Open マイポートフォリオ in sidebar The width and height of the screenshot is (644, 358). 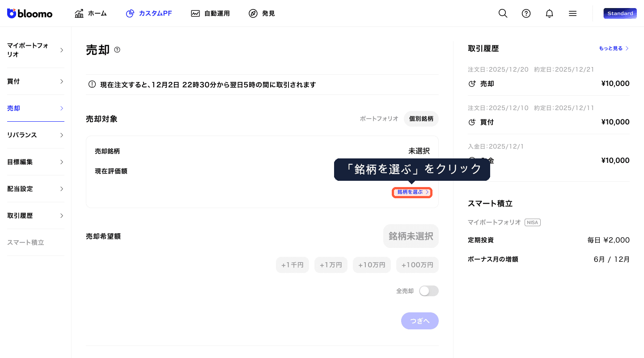36,50
